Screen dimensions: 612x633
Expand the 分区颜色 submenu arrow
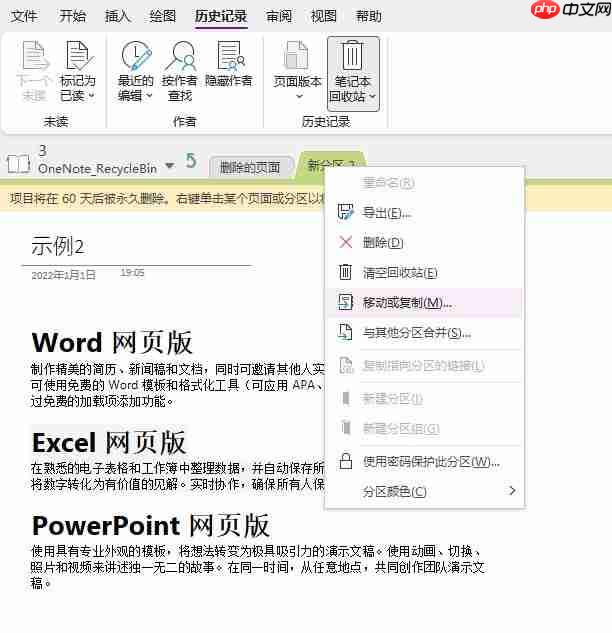[512, 490]
